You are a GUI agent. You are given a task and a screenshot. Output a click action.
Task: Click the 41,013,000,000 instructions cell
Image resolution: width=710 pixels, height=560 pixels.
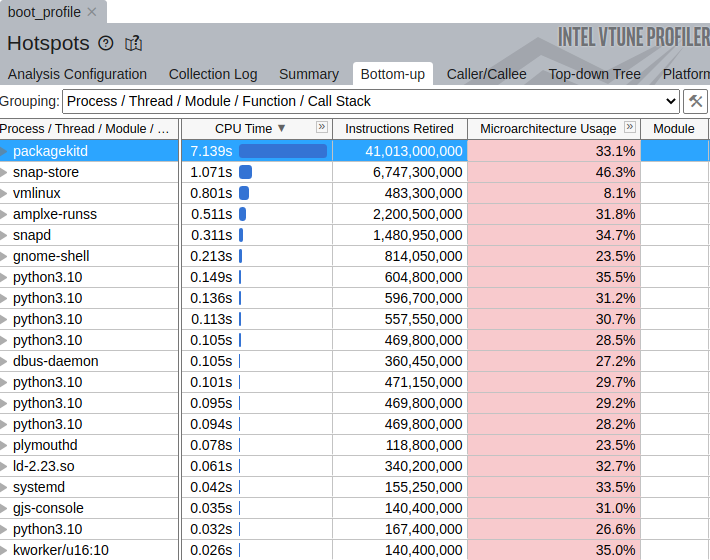tap(400, 151)
